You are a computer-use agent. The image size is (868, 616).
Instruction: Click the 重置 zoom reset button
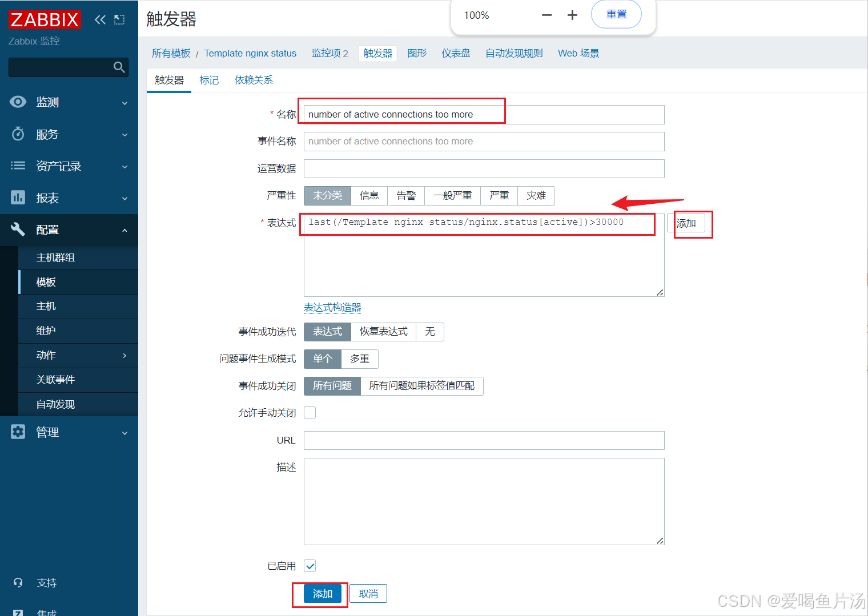click(616, 14)
